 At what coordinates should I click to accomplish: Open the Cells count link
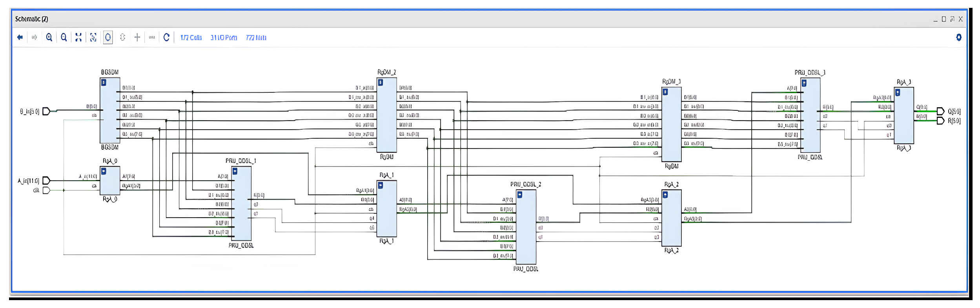click(x=191, y=38)
